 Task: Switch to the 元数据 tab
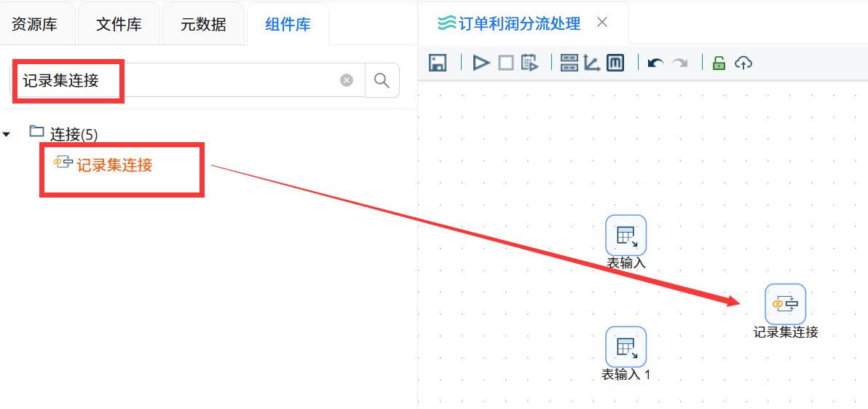coord(203,24)
